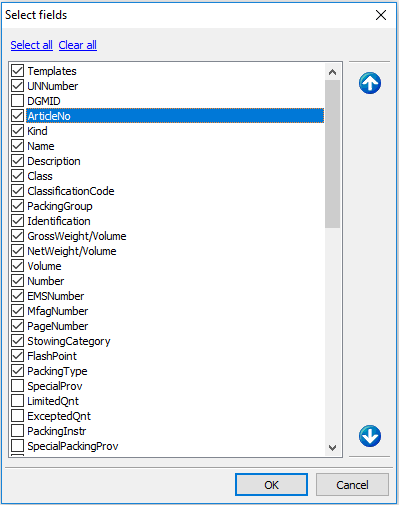The height and width of the screenshot is (505, 399).
Task: Check the LimitedQnt field box
Action: click(17, 401)
